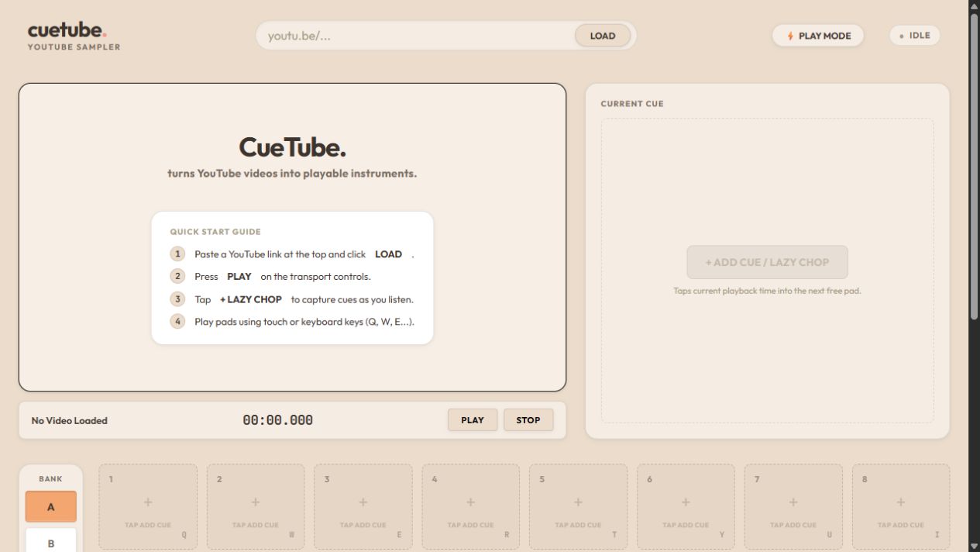Click the Q key label on pad 1
Image resolution: width=980 pixels, height=552 pixels.
click(x=184, y=535)
